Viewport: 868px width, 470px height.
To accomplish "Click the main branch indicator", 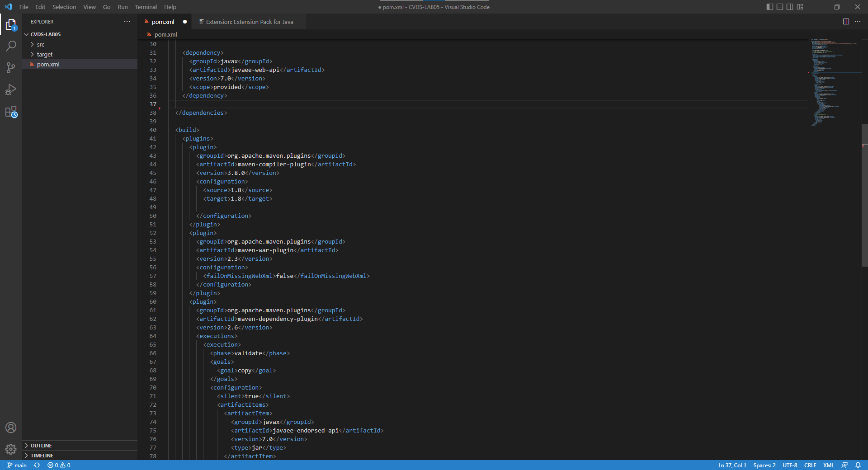I will coord(17,465).
